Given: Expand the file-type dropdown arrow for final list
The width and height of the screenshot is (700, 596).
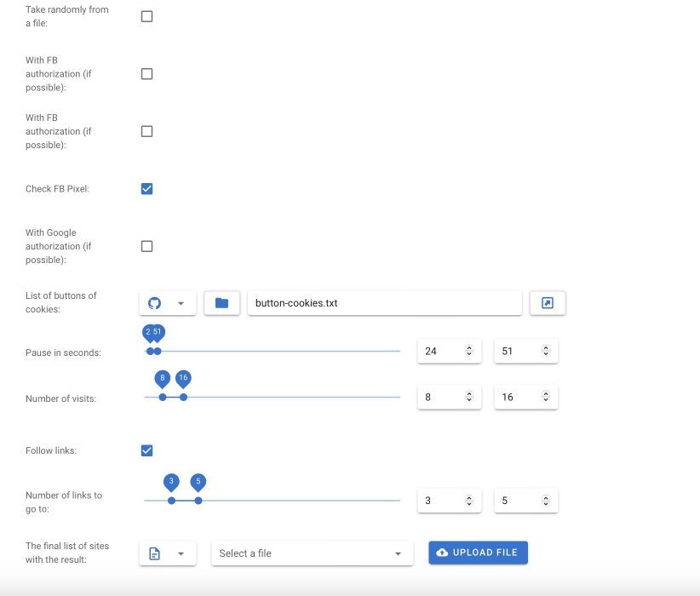Looking at the screenshot, I should click(x=181, y=553).
